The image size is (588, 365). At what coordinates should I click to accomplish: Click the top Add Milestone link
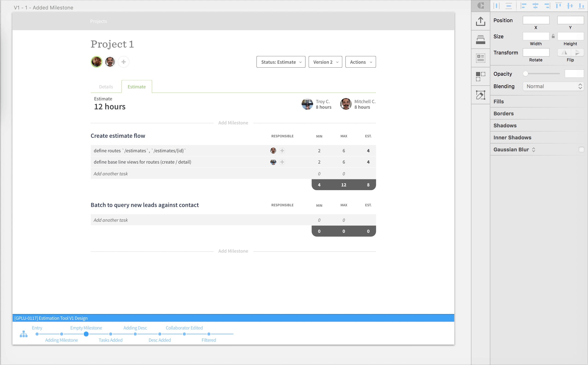(x=233, y=123)
